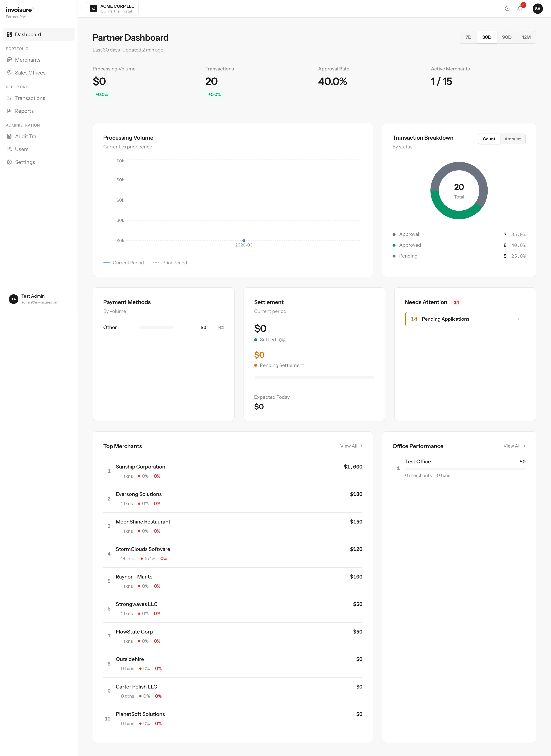Open the Reports page
Image resolution: width=551 pixels, height=756 pixels.
[24, 111]
